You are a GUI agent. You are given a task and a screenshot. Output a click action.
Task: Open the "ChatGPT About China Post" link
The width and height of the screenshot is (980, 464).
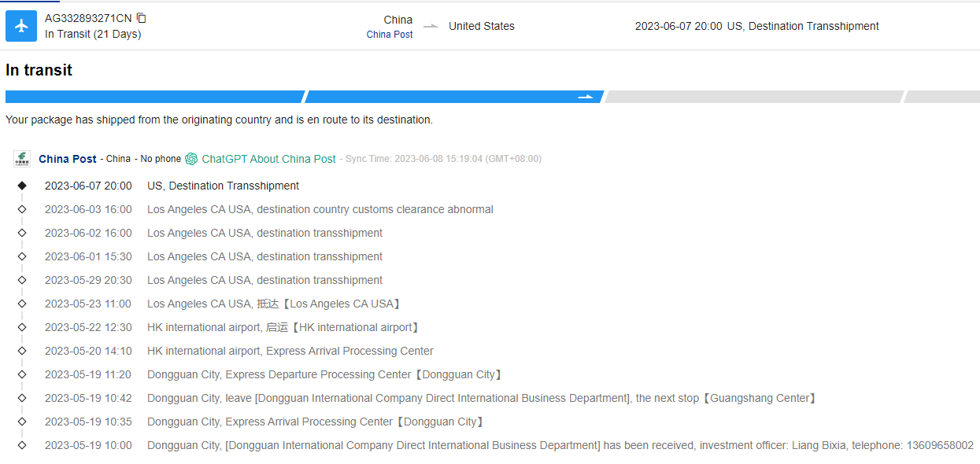point(268,159)
